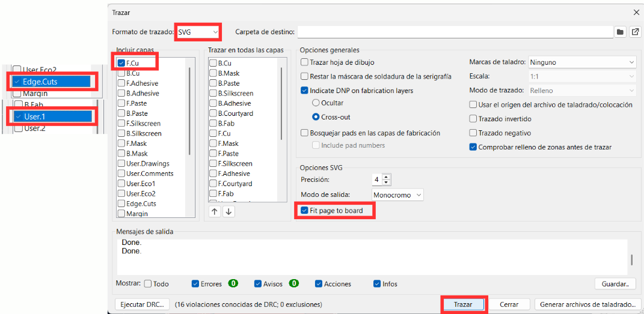644x314 pixels.
Task: Check B.Courtyard in Trazar en todas las capas
Action: click(x=213, y=113)
